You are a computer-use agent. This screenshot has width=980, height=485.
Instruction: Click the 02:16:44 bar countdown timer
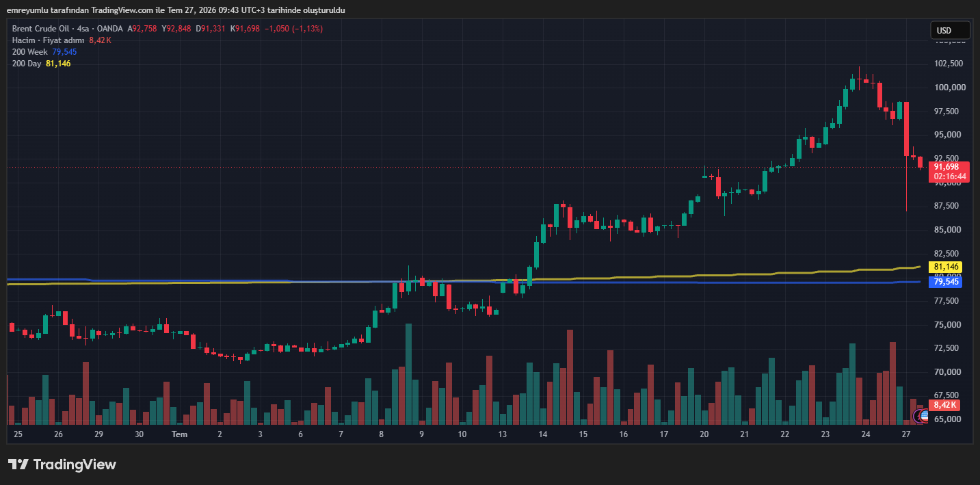click(949, 177)
